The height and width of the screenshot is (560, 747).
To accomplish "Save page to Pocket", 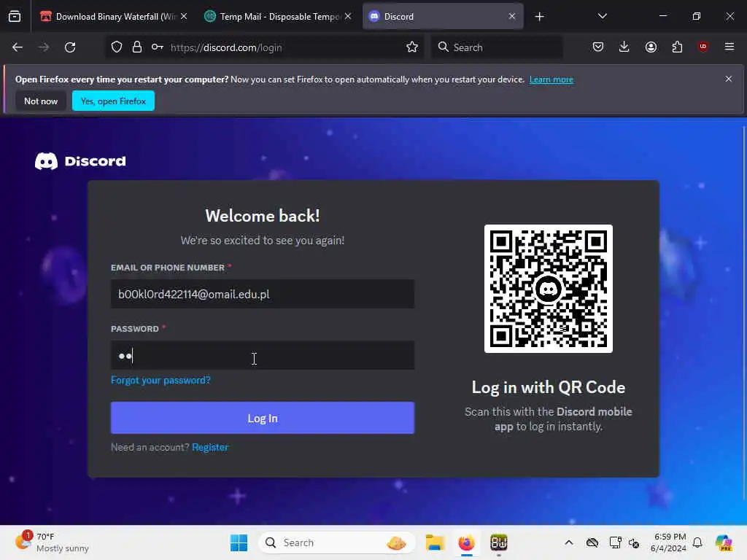I will click(x=598, y=47).
